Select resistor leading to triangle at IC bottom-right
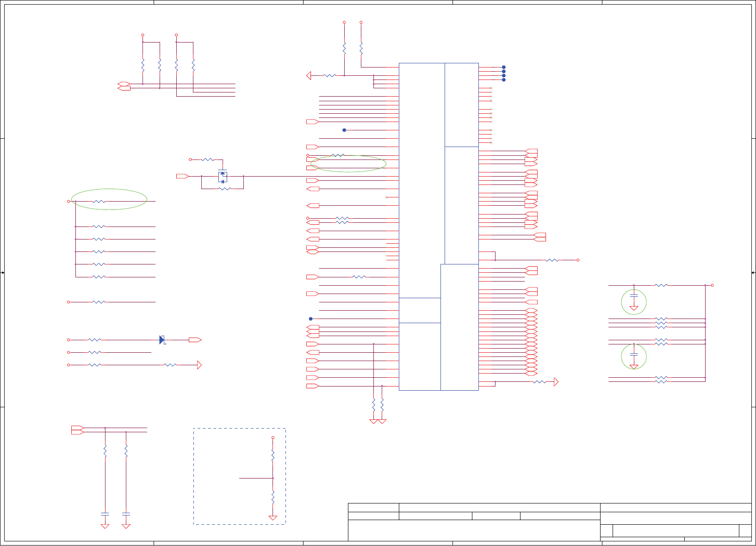Viewport: 756px width, 546px height. tap(539, 382)
